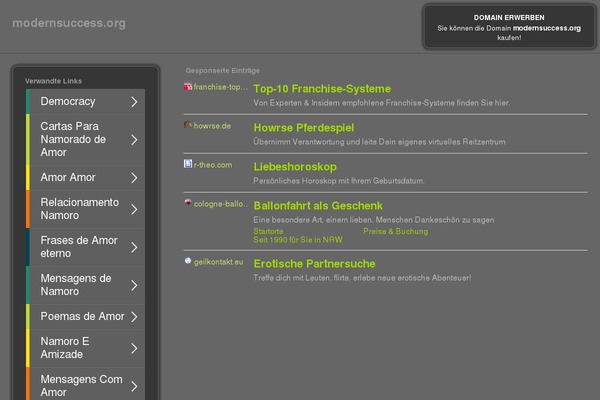Click the cologne-ballo.. domain link
This screenshot has width=600, height=400.
(221, 204)
